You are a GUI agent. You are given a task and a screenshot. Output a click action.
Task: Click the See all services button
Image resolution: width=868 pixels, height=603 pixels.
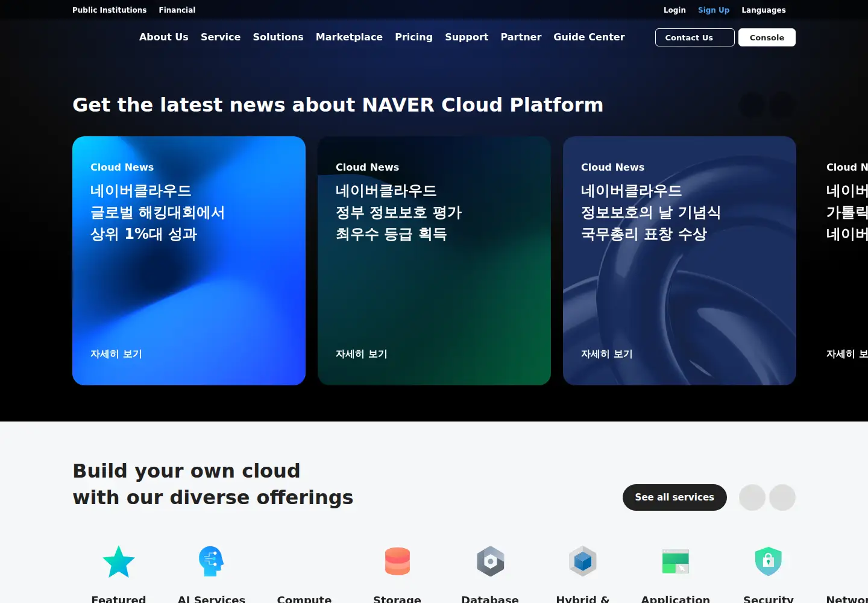point(675,497)
